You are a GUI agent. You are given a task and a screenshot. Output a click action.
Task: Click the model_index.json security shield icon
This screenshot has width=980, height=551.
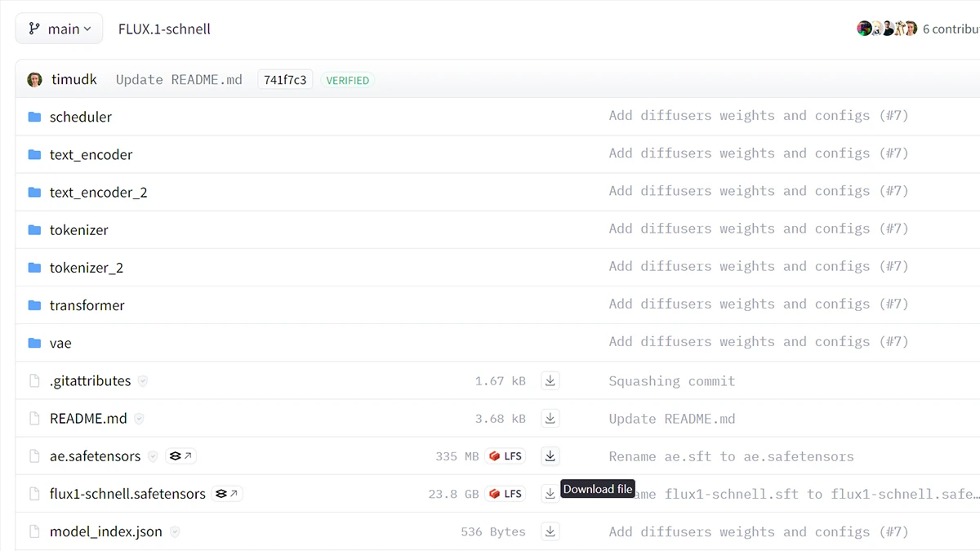pyautogui.click(x=175, y=531)
